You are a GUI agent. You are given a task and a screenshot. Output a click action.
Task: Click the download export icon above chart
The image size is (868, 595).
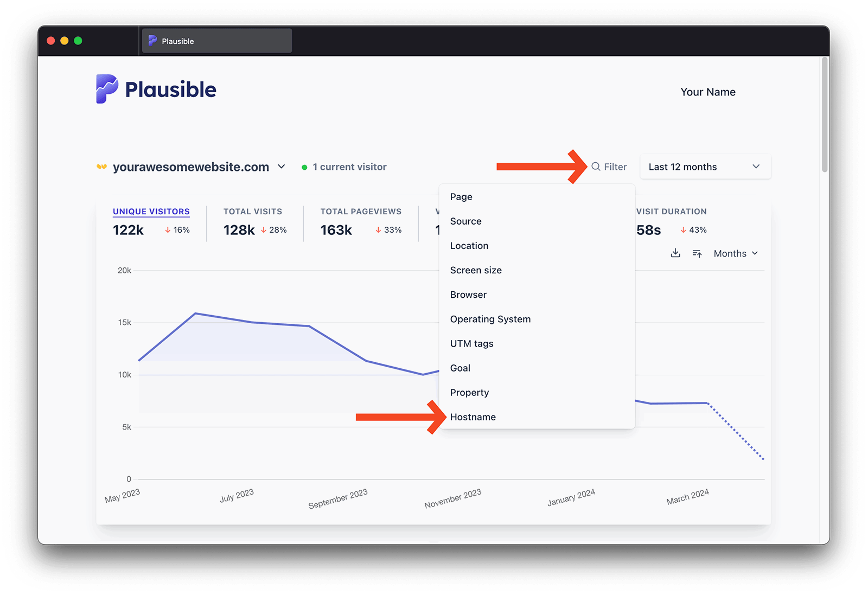tap(675, 253)
